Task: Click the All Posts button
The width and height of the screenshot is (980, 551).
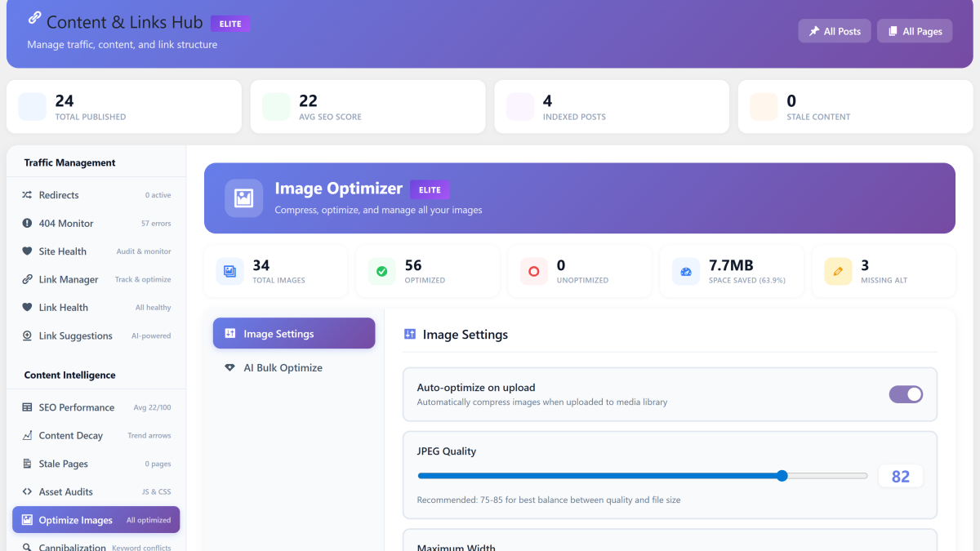Action: click(834, 30)
